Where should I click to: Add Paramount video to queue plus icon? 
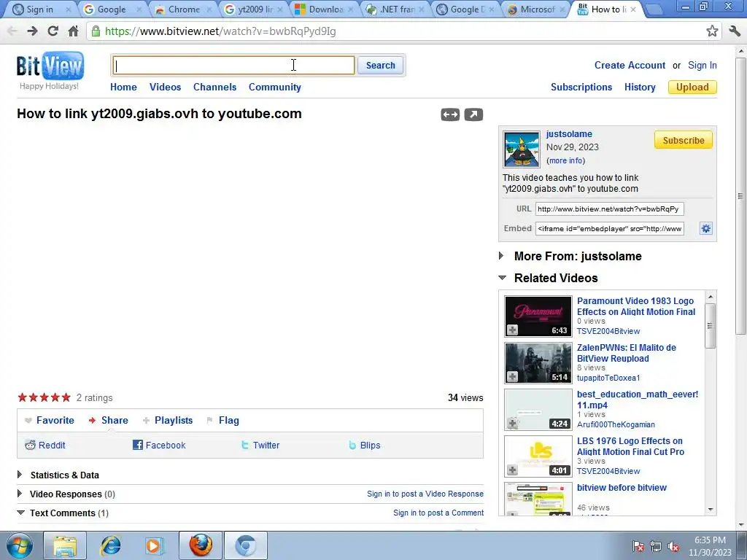pyautogui.click(x=512, y=330)
